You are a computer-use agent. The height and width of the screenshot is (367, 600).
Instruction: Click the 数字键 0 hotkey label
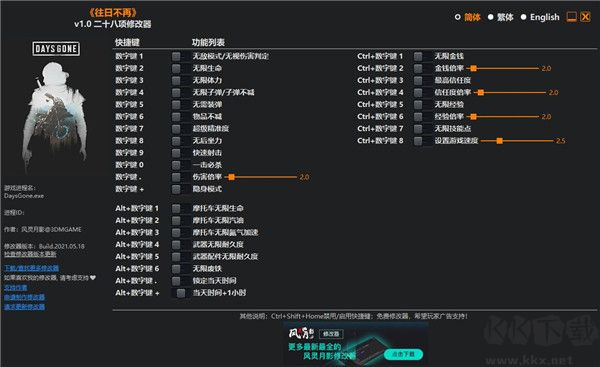click(x=129, y=165)
